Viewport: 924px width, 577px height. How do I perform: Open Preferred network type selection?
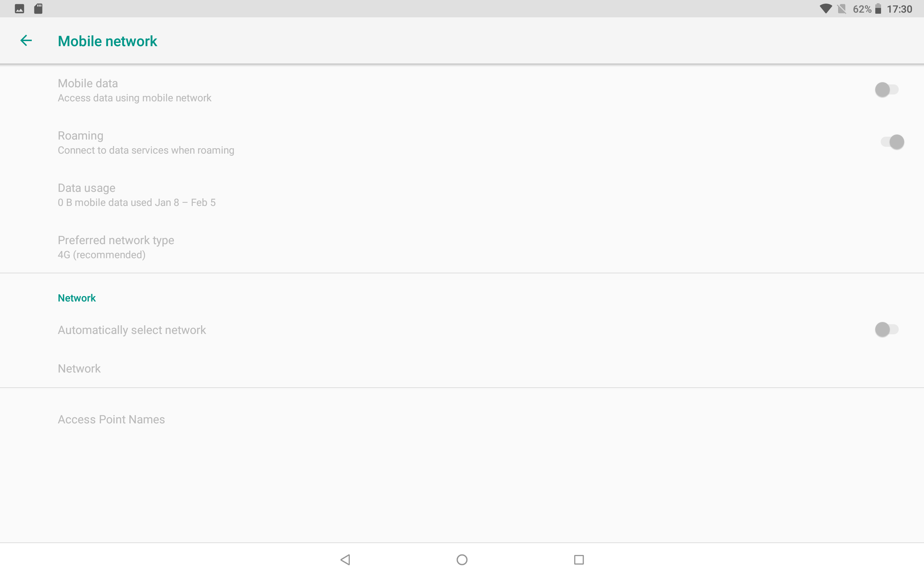coord(462,247)
